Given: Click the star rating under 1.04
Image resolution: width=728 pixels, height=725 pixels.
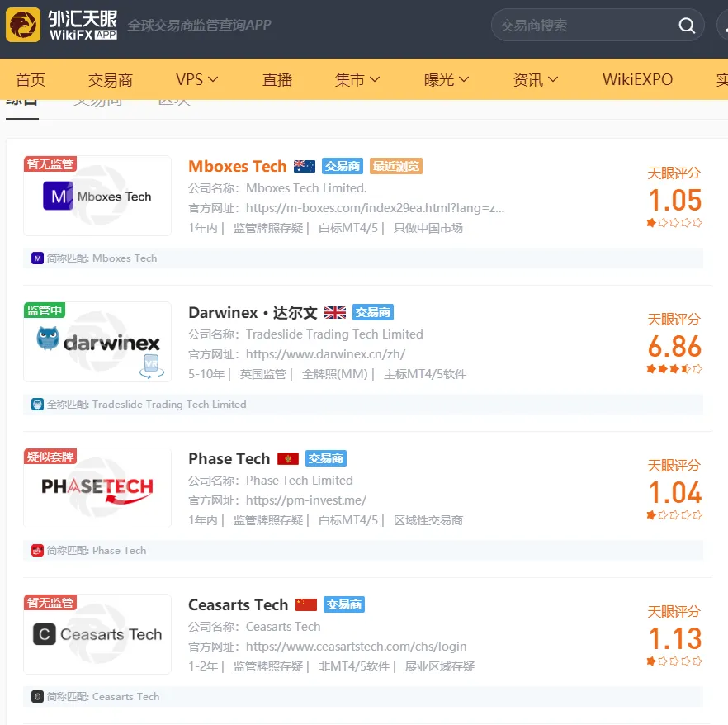Looking at the screenshot, I should coord(674,515).
